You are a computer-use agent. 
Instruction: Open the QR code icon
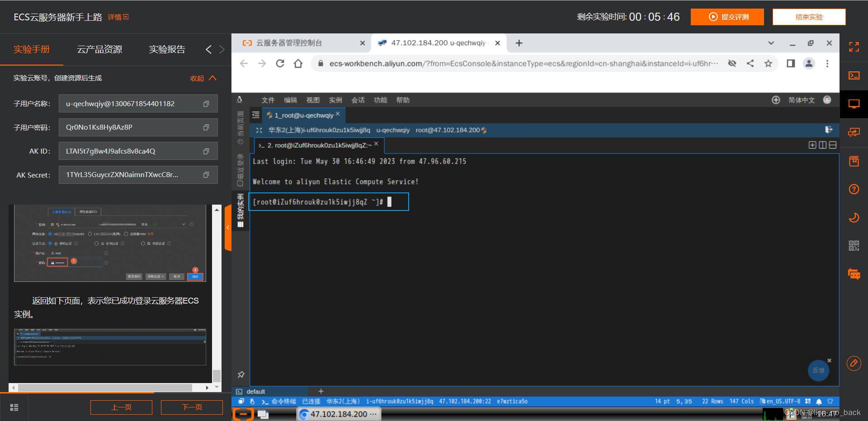(854, 246)
